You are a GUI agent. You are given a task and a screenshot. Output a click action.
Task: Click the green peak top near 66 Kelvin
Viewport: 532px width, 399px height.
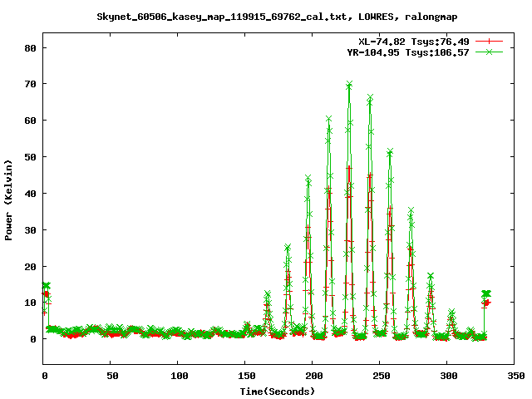tap(370, 97)
